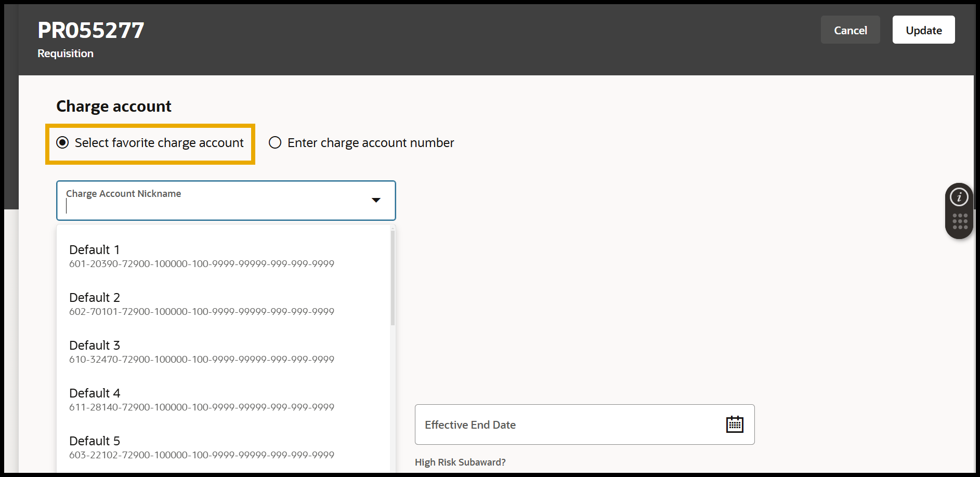Screen dimensions: 980x477
Task: Select the Default 4 charge account option
Action: (201, 400)
